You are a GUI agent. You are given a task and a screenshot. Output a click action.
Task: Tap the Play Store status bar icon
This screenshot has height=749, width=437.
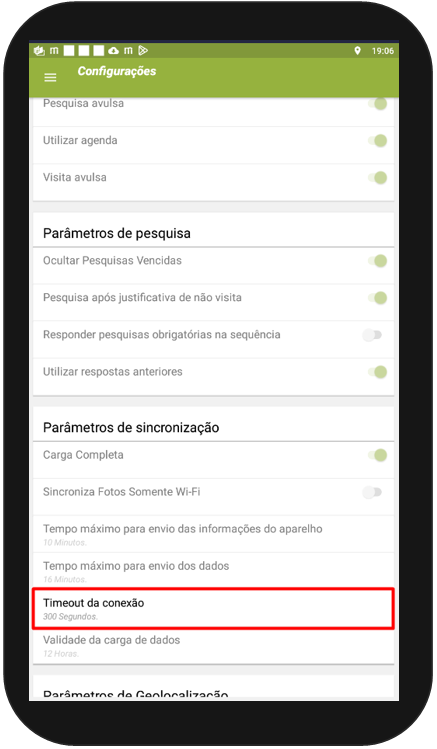[x=143, y=50]
